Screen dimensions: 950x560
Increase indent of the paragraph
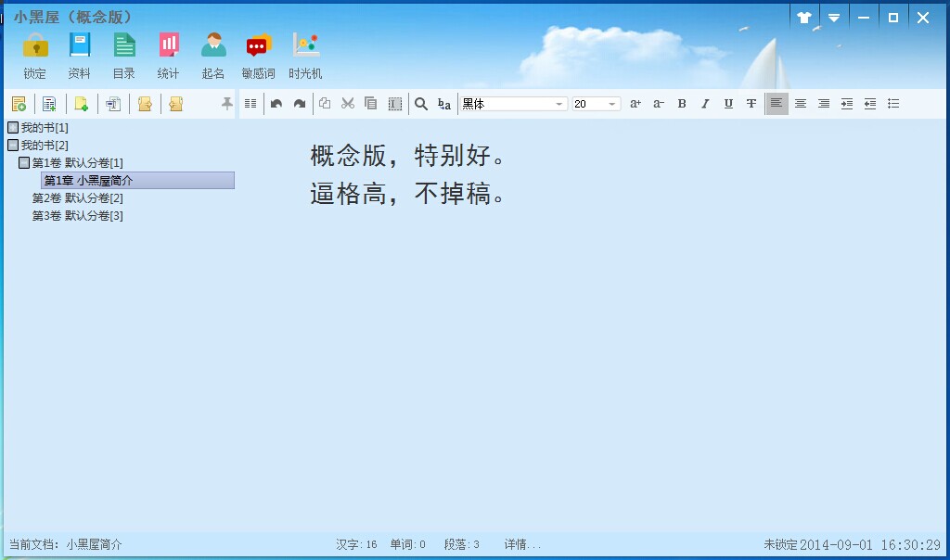tap(847, 104)
